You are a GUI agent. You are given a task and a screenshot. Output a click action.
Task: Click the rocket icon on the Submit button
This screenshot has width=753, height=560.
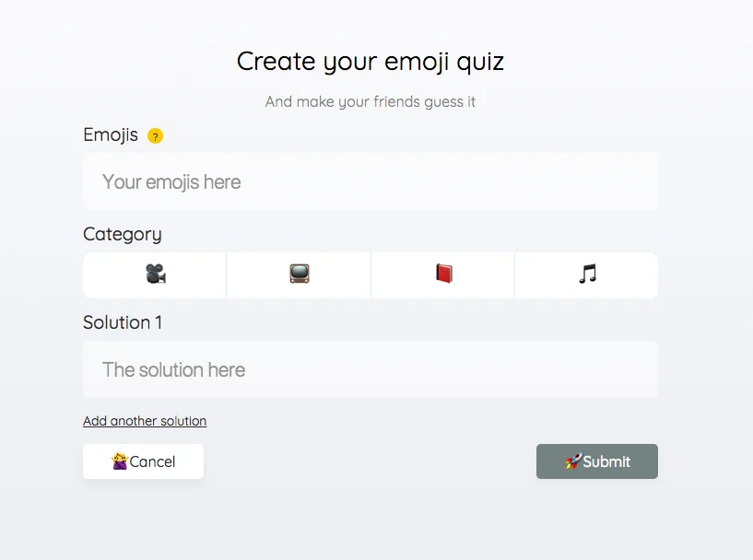pyautogui.click(x=574, y=461)
